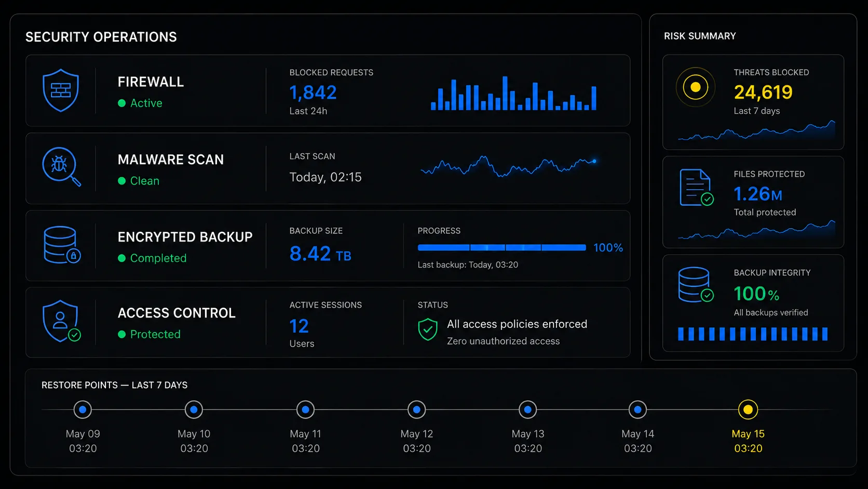Image resolution: width=868 pixels, height=489 pixels.
Task: Select the May 09 restore point
Action: coord(83,409)
